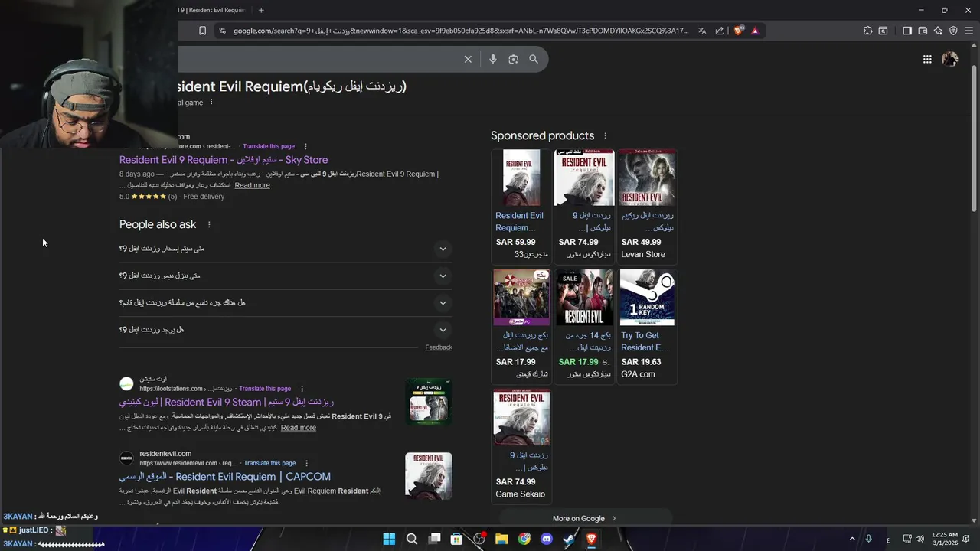Open Task View in the taskbar
This screenshot has width=980, height=551.
[434, 539]
